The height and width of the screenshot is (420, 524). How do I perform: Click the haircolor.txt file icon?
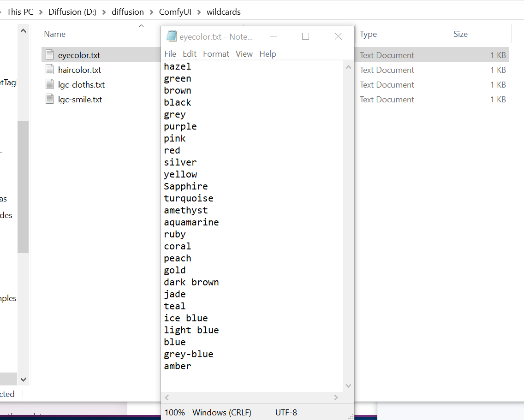(49, 70)
